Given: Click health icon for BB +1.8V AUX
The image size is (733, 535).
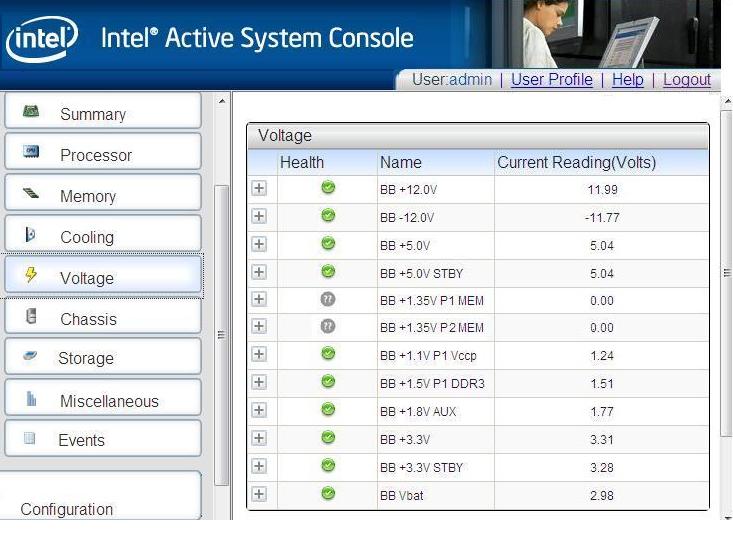Looking at the screenshot, I should pyautogui.click(x=328, y=410).
